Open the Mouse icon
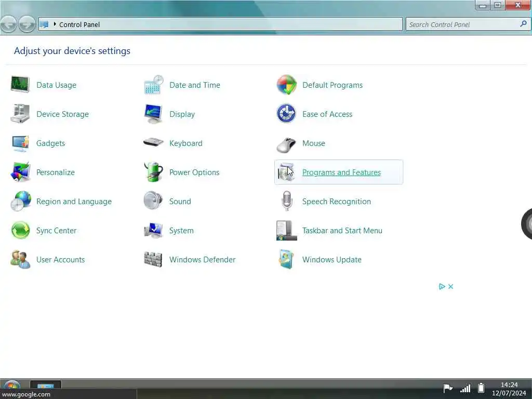532x399 pixels. coord(286,144)
